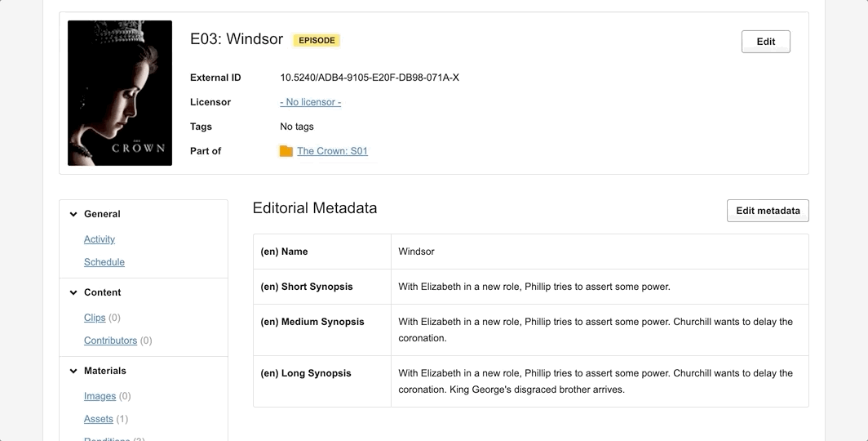The height and width of the screenshot is (441, 868).
Task: Open Images under Materials
Action: pos(100,396)
